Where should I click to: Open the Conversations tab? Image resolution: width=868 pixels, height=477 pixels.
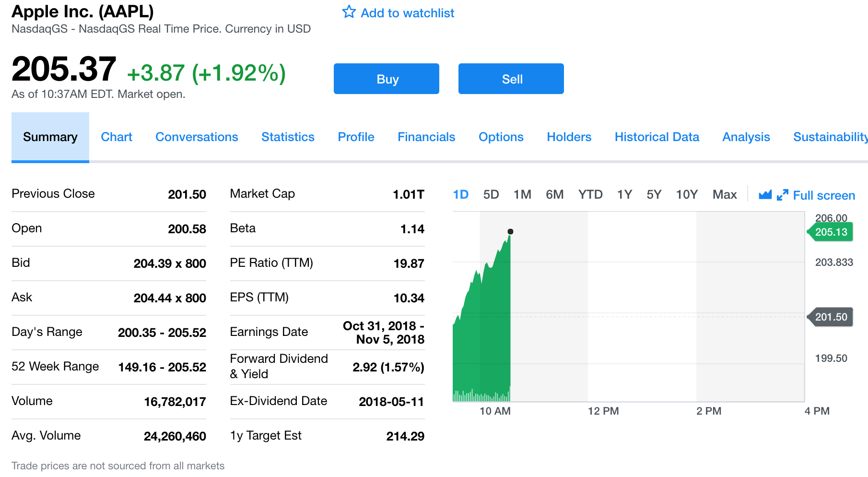[197, 137]
